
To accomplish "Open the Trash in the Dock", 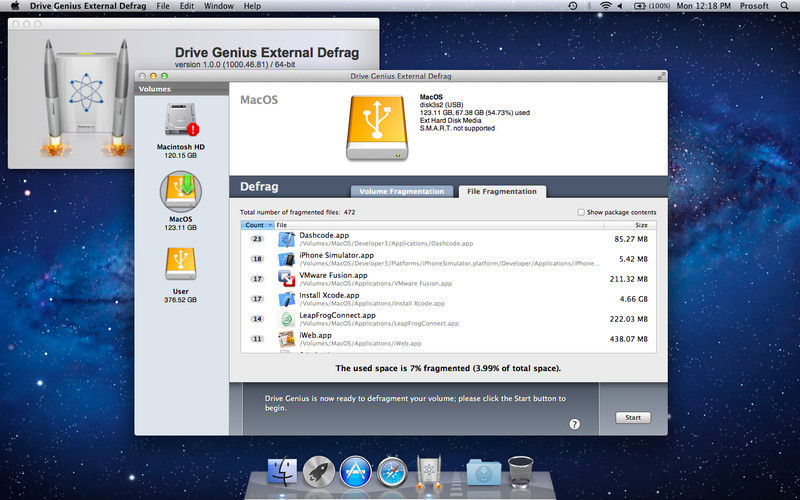I will pyautogui.click(x=520, y=471).
